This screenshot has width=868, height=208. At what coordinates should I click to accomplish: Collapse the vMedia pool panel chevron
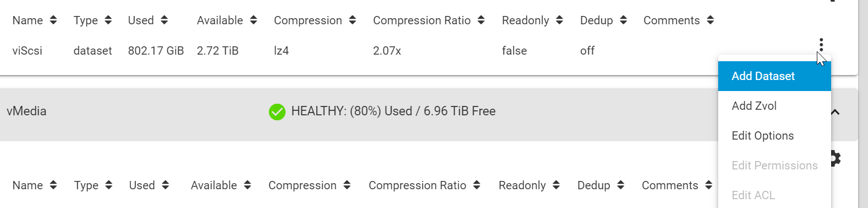tap(836, 112)
